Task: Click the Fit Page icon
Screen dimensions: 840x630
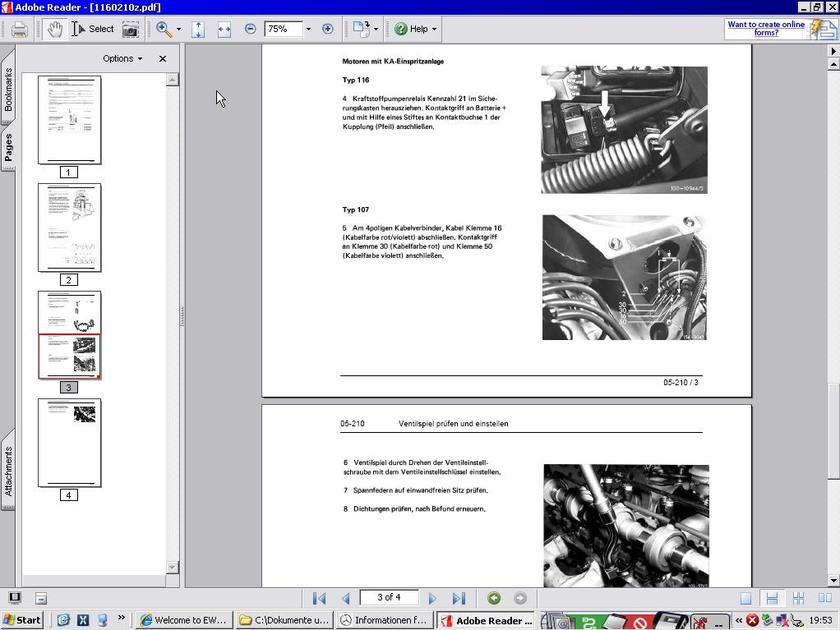Action: click(x=198, y=30)
